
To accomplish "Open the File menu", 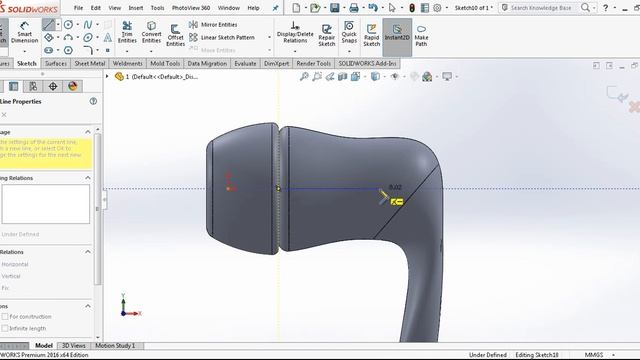I will [78, 8].
